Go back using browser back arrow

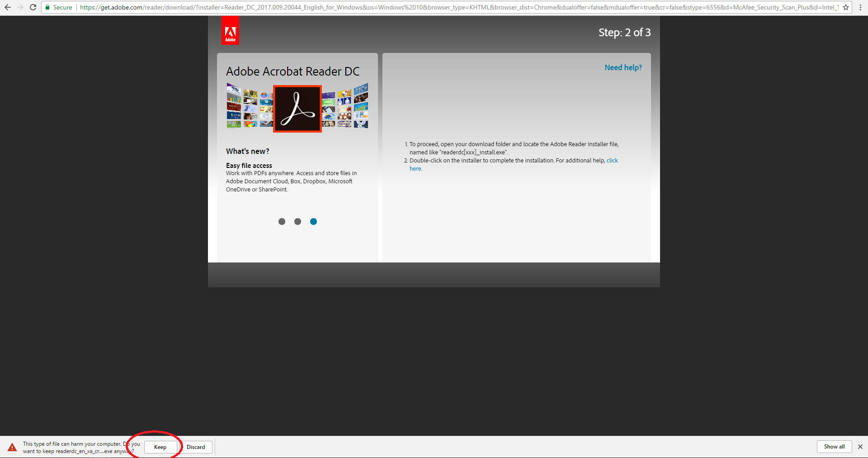tap(8, 7)
